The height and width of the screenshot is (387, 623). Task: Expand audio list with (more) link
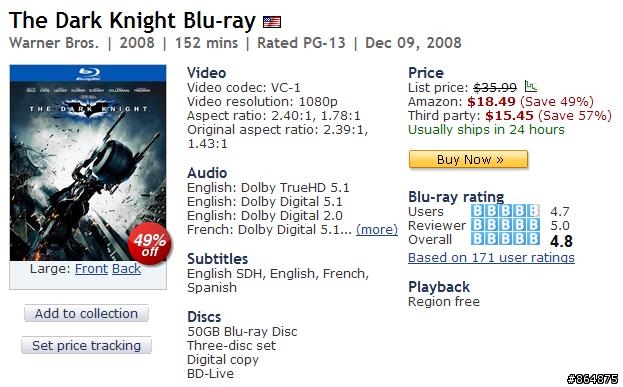[377, 229]
